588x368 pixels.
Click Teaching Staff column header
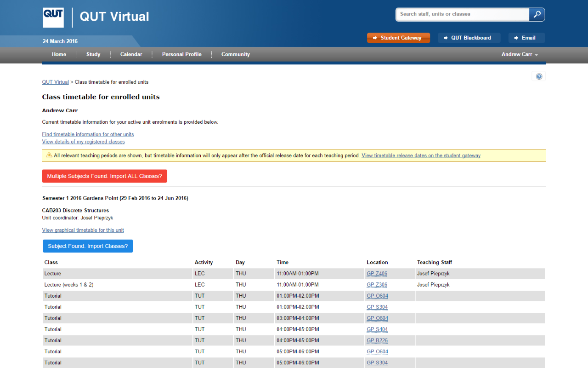point(435,262)
